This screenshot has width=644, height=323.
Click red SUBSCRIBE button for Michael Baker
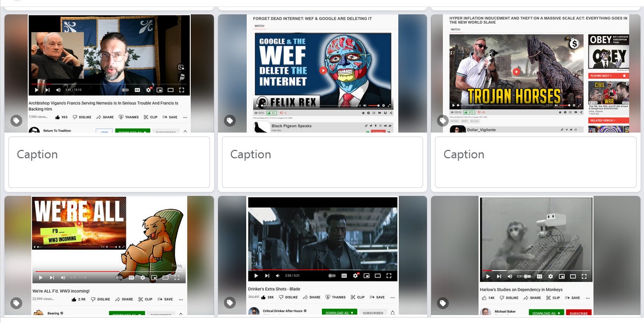[579, 313]
